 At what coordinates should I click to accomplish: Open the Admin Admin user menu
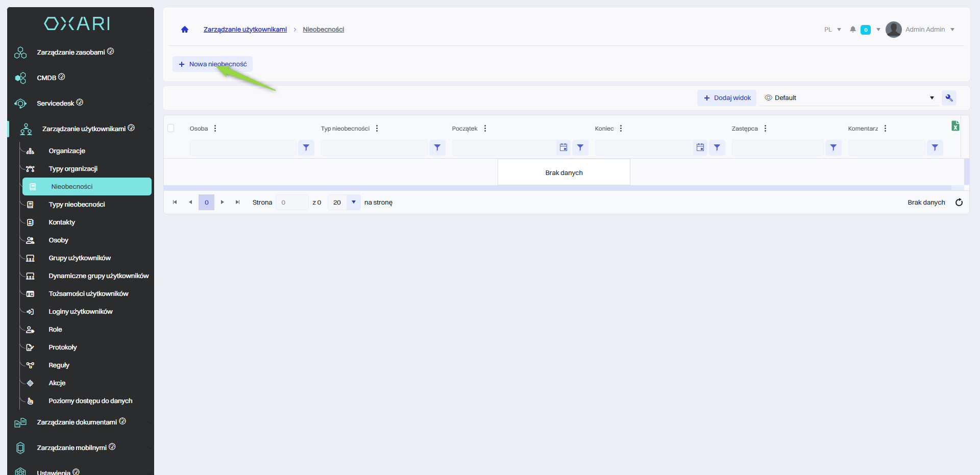pyautogui.click(x=924, y=30)
